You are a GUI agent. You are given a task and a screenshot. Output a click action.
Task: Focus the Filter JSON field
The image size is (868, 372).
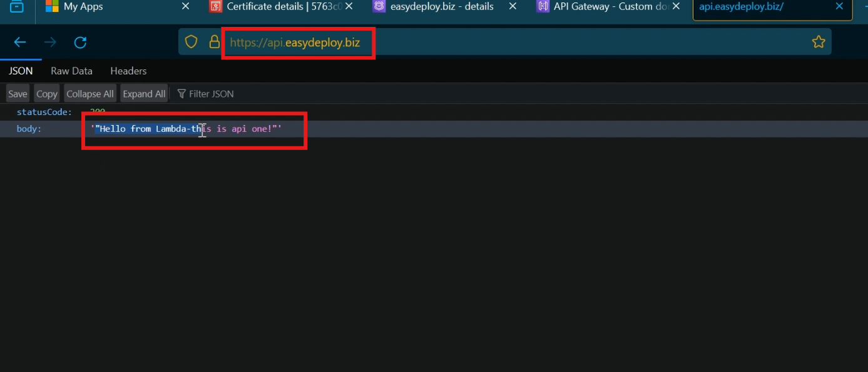[x=212, y=94]
